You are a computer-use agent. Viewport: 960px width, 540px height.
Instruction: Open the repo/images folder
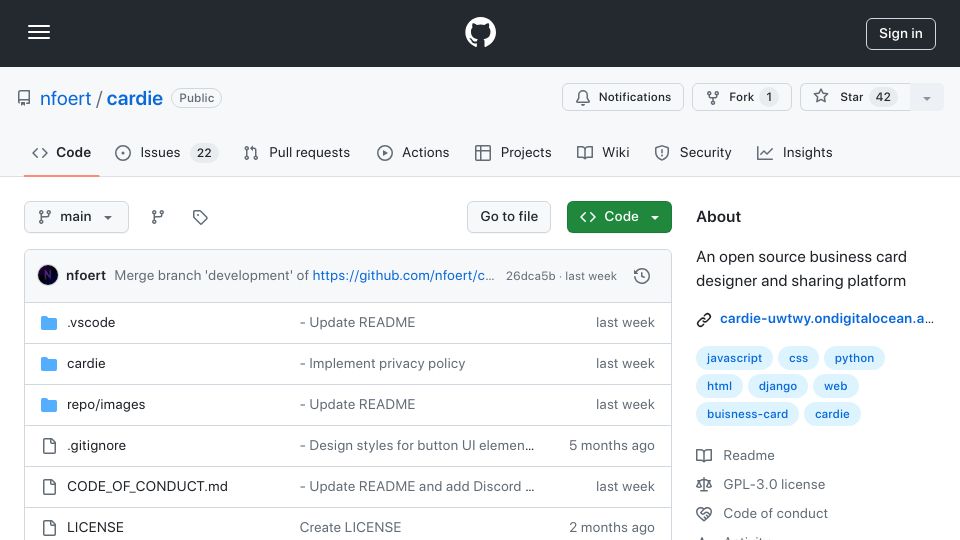(x=106, y=405)
